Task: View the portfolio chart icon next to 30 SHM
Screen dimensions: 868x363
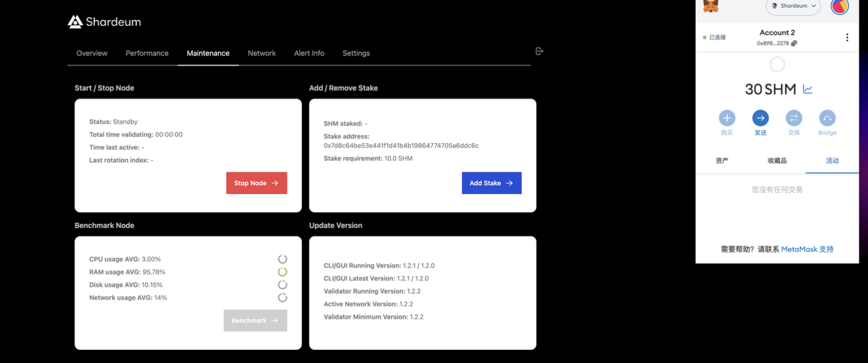Action: coord(808,89)
